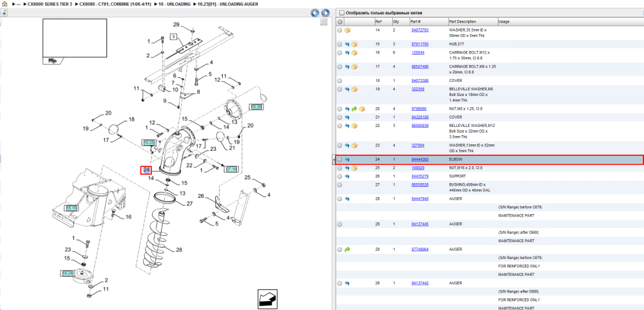This screenshot has width=644, height=310.
Task: Click the blue arrow icon for washer 327084
Action: tap(347, 146)
